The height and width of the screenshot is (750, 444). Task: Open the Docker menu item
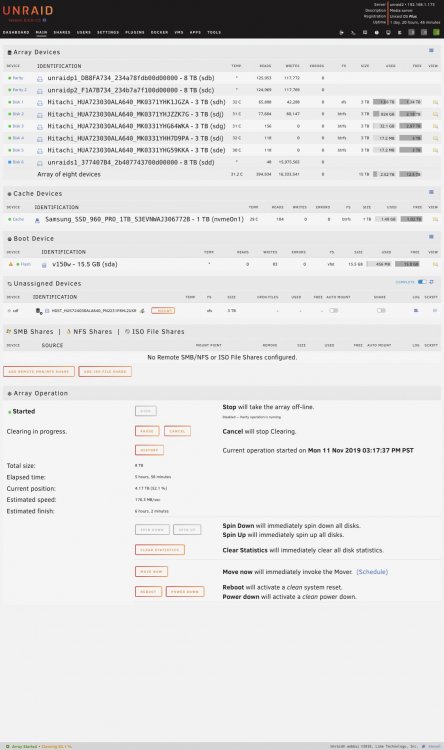point(159,33)
